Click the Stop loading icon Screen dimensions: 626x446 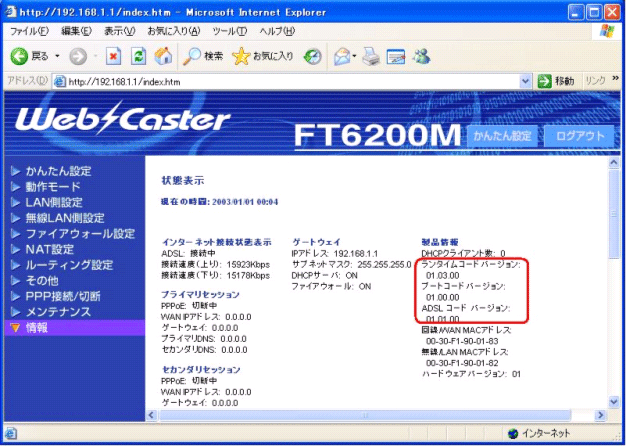pyautogui.click(x=113, y=56)
